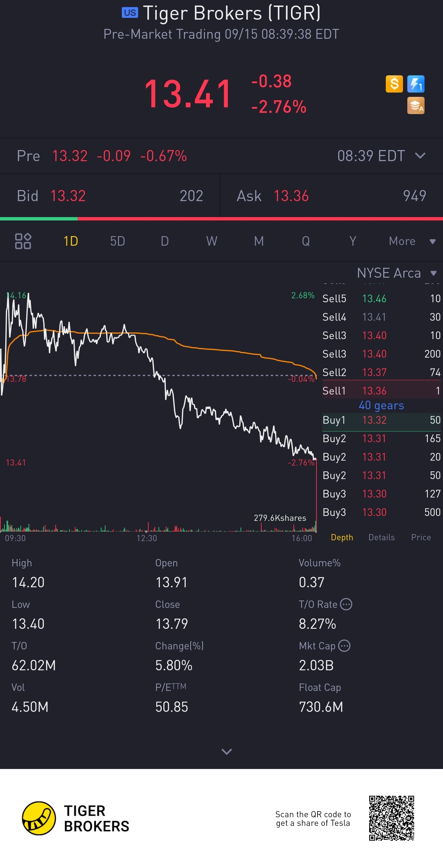Tap the Mkt Cap info bubble icon

344,646
